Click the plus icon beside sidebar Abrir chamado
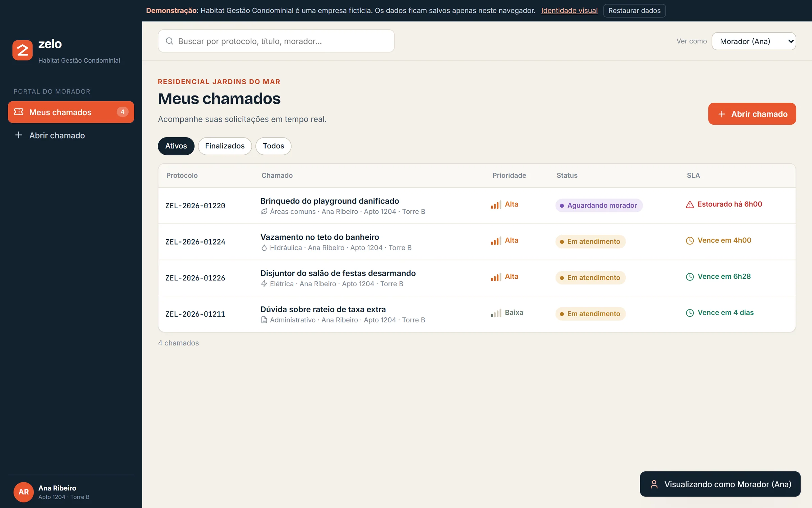 click(19, 135)
